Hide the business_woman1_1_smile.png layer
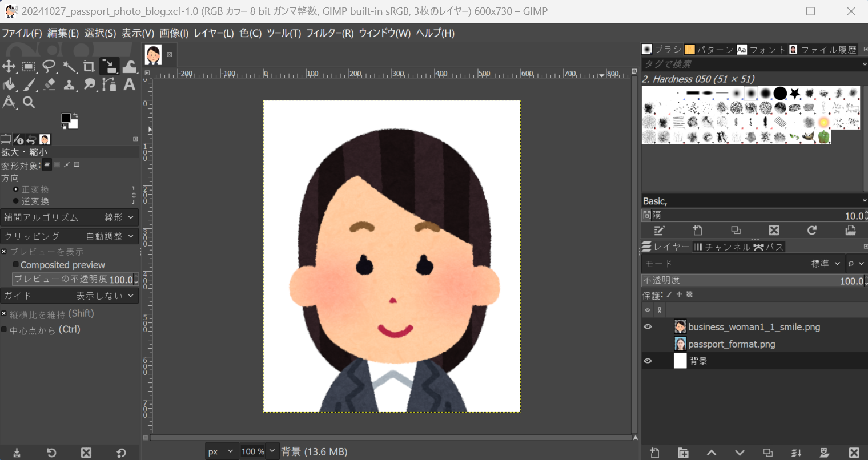The width and height of the screenshot is (868, 460). (648, 327)
